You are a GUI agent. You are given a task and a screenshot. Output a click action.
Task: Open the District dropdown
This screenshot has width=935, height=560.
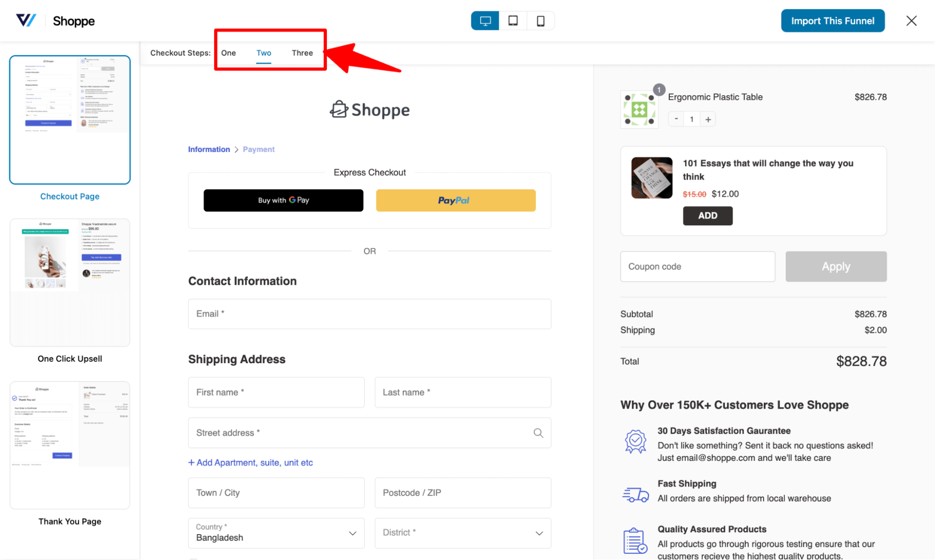pos(463,533)
